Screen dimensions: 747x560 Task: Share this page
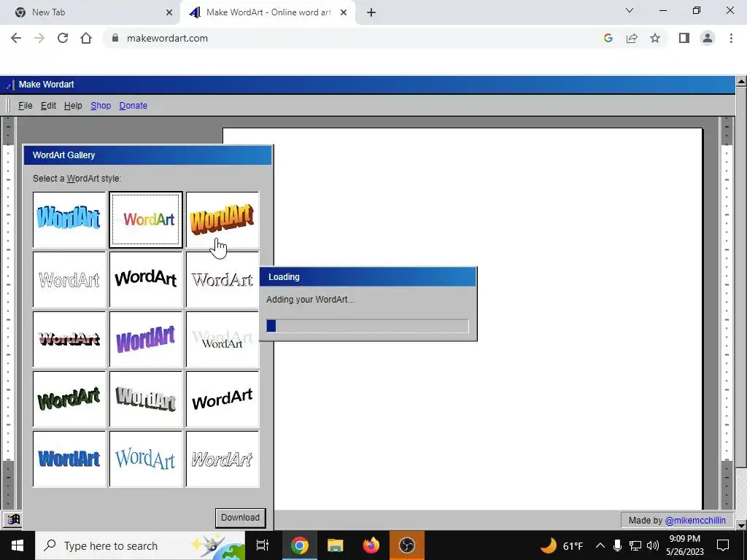click(632, 38)
